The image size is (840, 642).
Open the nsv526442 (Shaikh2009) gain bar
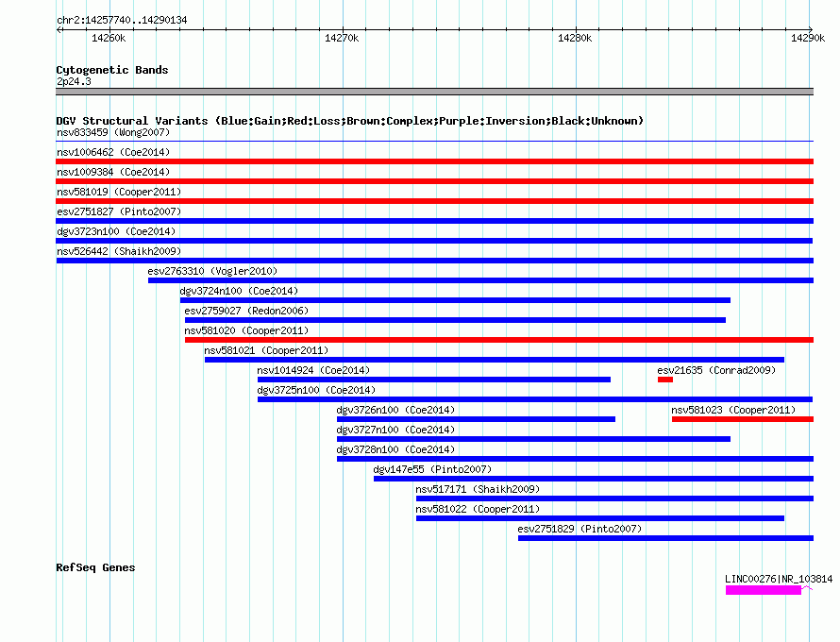coord(434,261)
